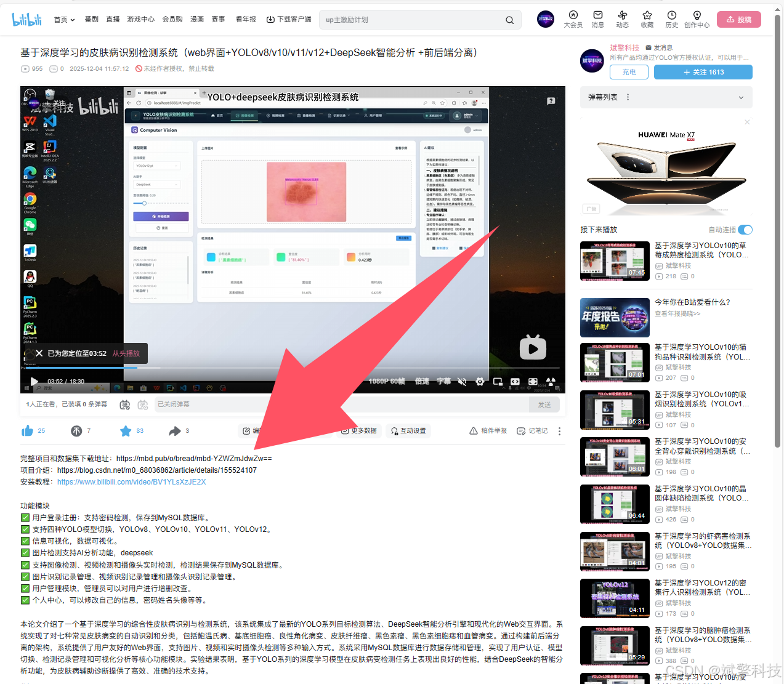784x684 pixels.
Task: Click the bilibili logo in header
Action: coord(27,19)
